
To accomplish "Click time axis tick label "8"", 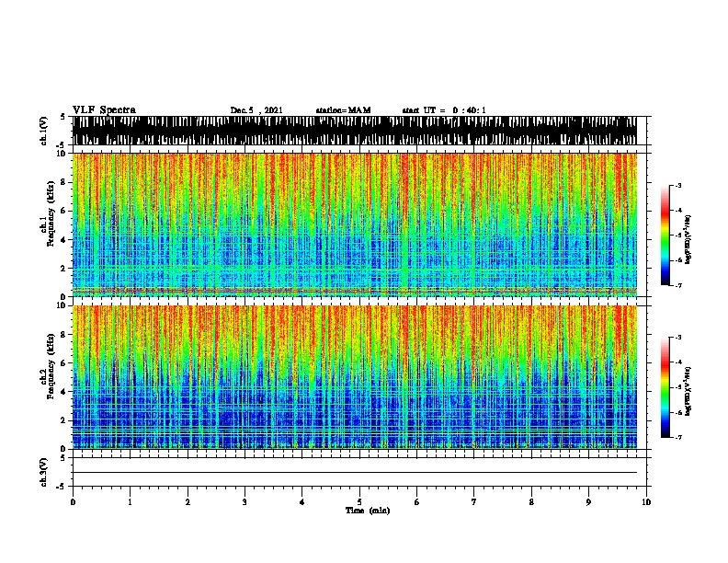I will pyautogui.click(x=531, y=502).
